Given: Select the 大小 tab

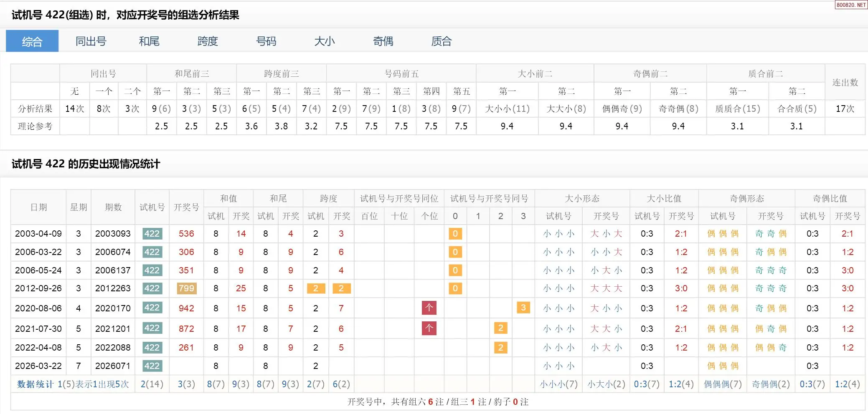Looking at the screenshot, I should [325, 41].
